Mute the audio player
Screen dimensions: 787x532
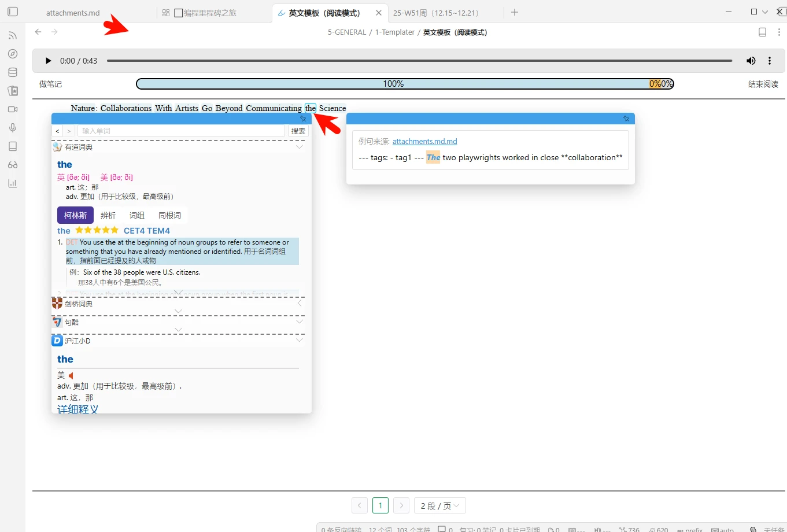(x=751, y=61)
